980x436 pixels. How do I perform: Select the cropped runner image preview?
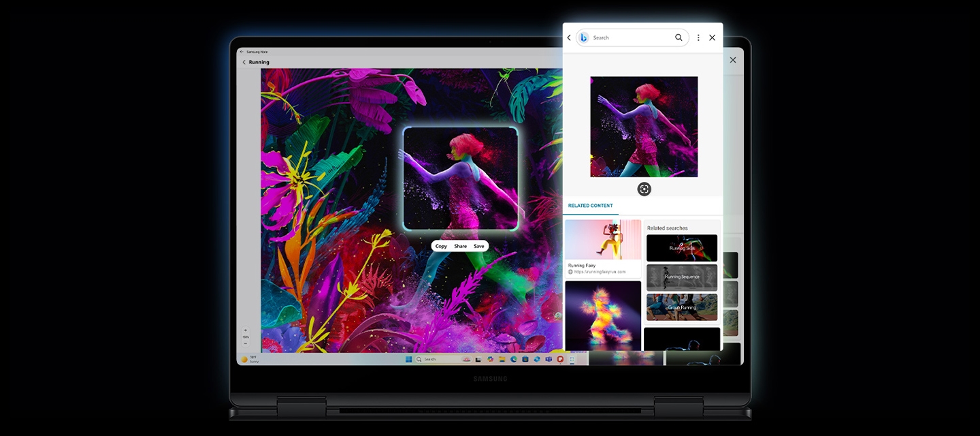[x=644, y=127]
